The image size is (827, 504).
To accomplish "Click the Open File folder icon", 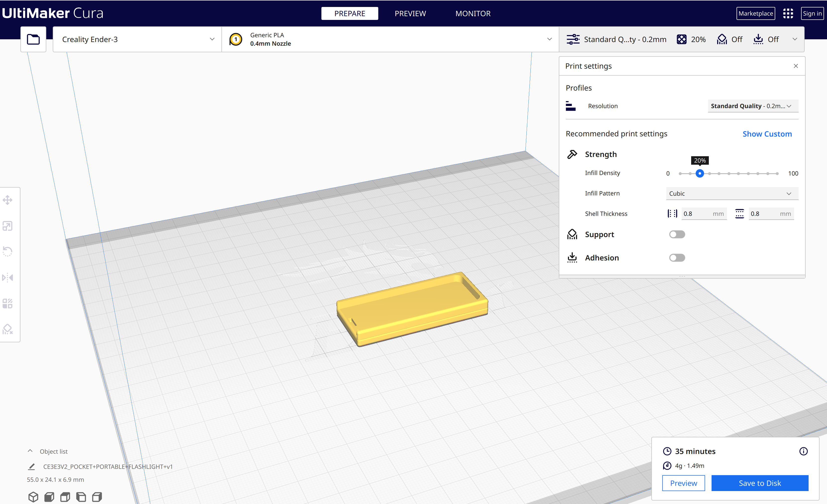I will [x=33, y=39].
